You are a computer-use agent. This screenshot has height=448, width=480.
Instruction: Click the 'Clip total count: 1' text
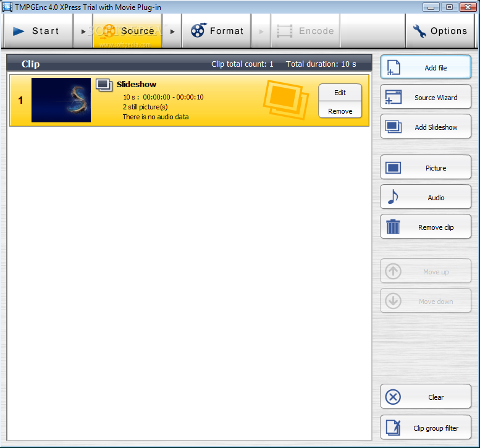point(242,64)
